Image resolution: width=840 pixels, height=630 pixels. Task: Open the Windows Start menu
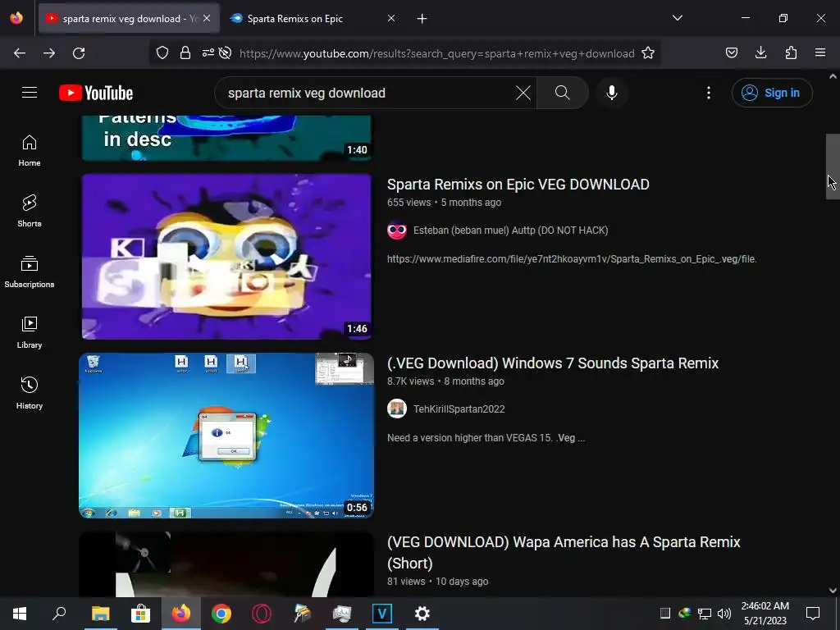point(20,614)
